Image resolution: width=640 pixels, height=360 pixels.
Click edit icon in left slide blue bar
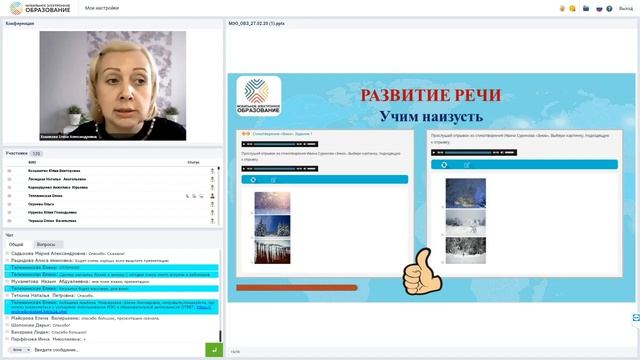coord(274,180)
